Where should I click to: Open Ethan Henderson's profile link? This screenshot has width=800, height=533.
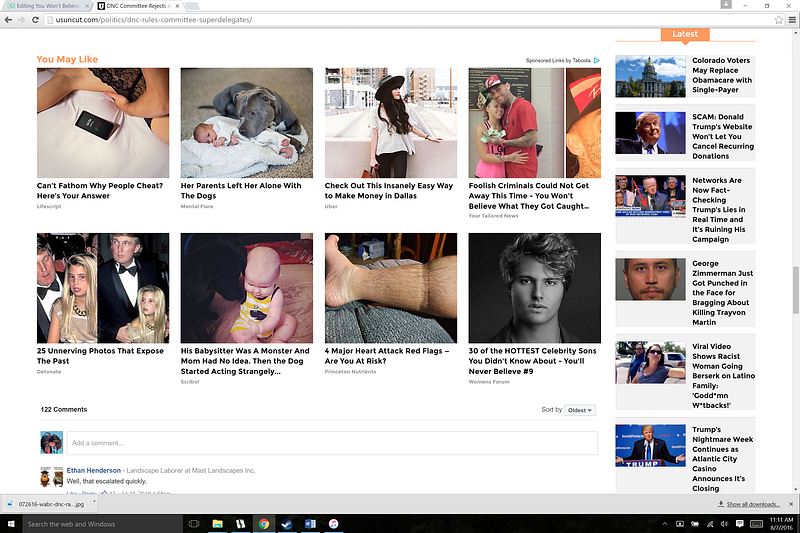click(94, 470)
